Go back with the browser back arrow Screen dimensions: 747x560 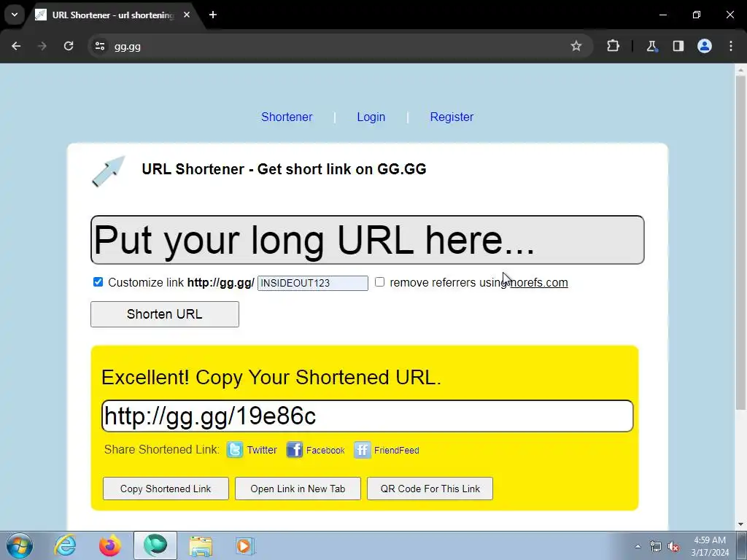[x=16, y=46]
